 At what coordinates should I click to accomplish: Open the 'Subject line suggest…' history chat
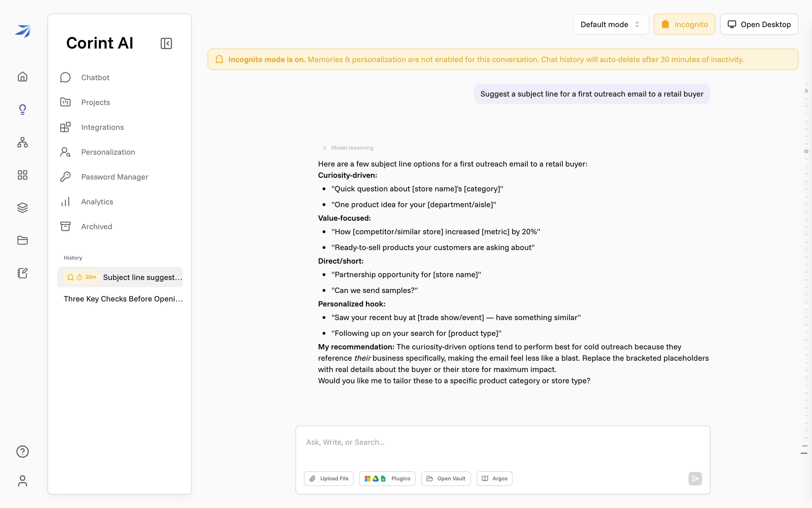(x=120, y=277)
